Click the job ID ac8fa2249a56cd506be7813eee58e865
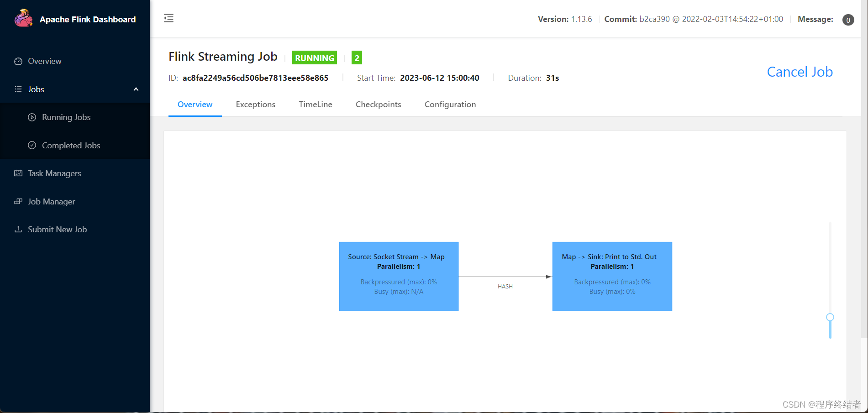868x413 pixels. pos(255,78)
